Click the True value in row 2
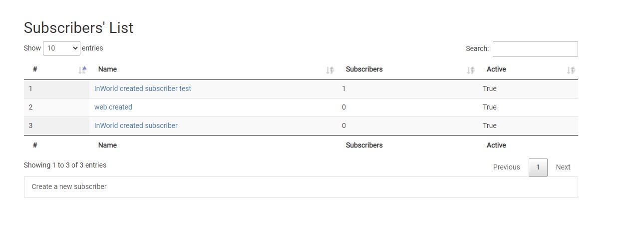This screenshot has height=225, width=644. (x=490, y=107)
